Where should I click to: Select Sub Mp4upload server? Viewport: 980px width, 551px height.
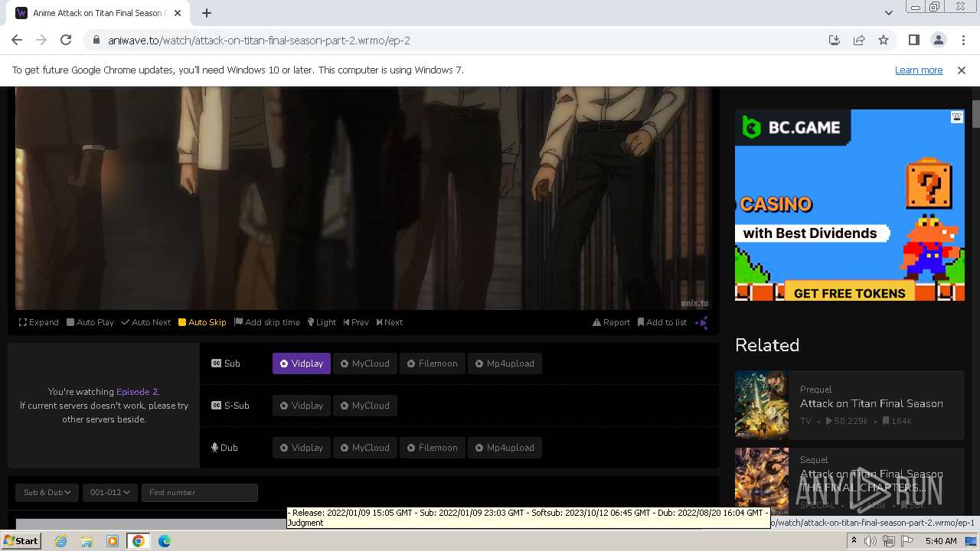(505, 364)
